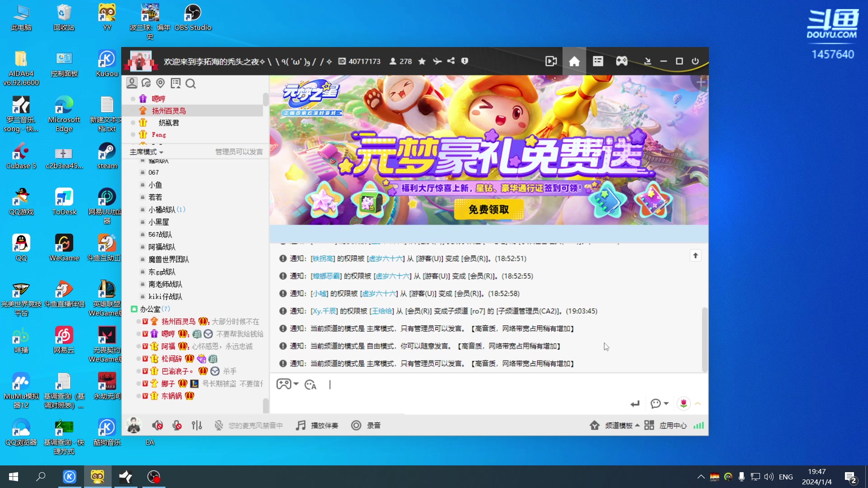Switch to the member list tab
This screenshot has height=488, width=868.
click(132, 83)
